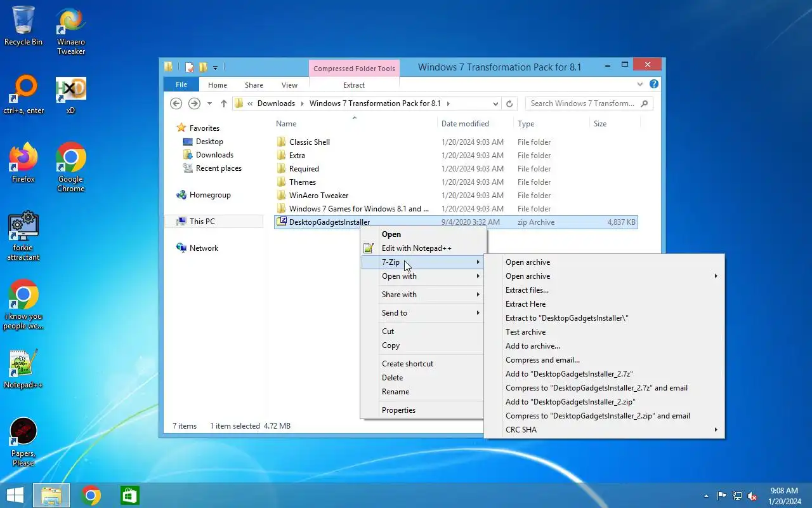
Task: Click the New folder quick access icon
Action: (x=203, y=67)
